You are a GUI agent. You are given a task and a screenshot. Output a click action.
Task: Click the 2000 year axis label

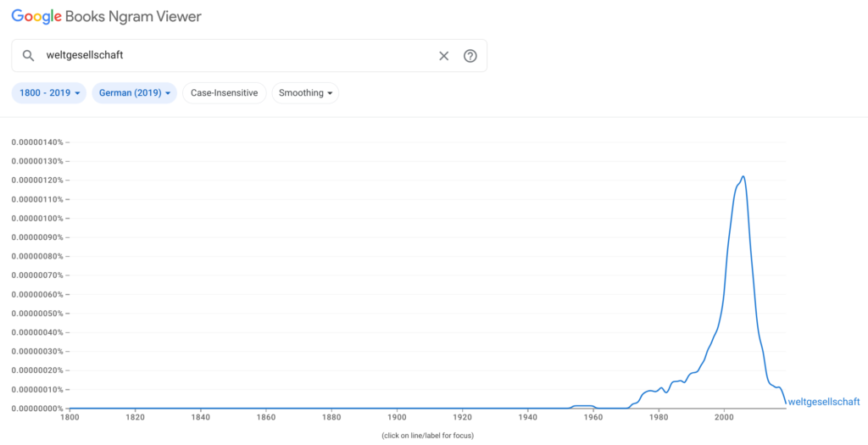point(723,418)
